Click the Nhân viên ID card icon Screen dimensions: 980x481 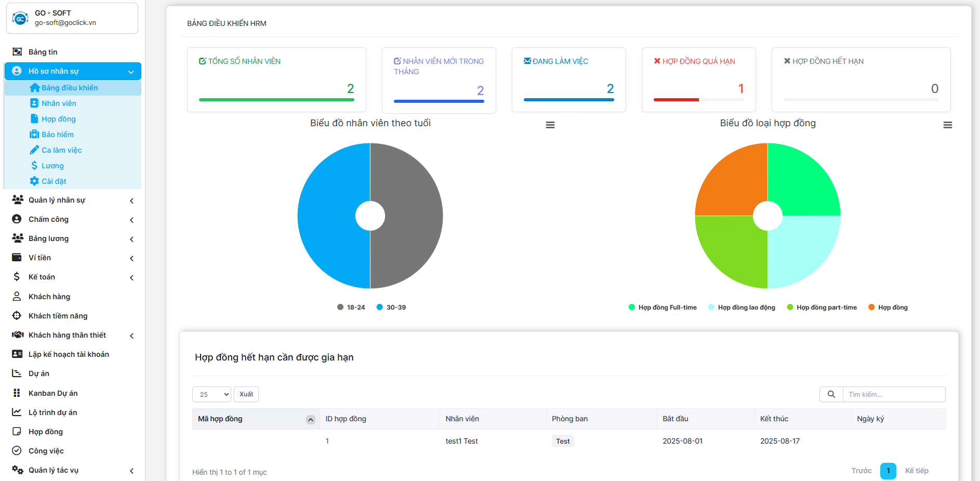(x=34, y=103)
